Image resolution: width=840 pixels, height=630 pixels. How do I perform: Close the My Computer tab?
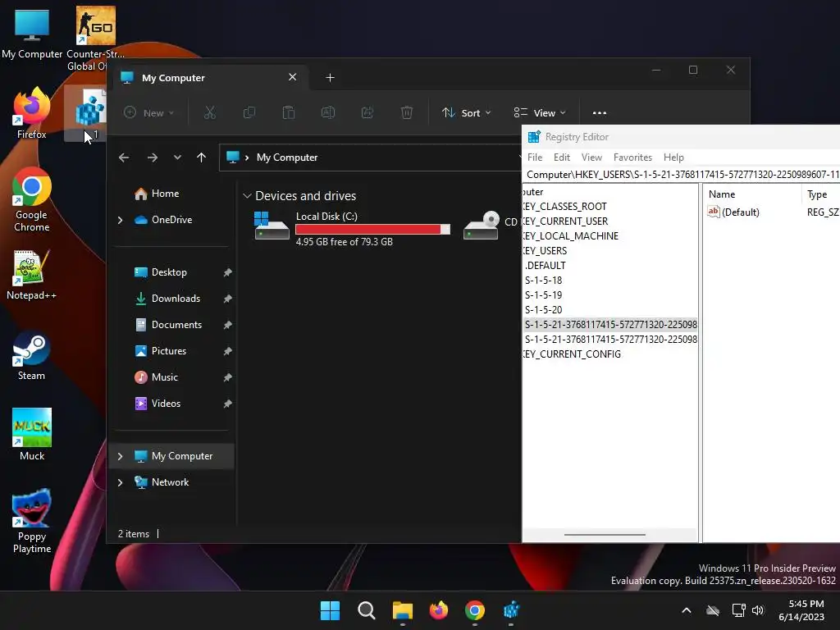tap(293, 77)
